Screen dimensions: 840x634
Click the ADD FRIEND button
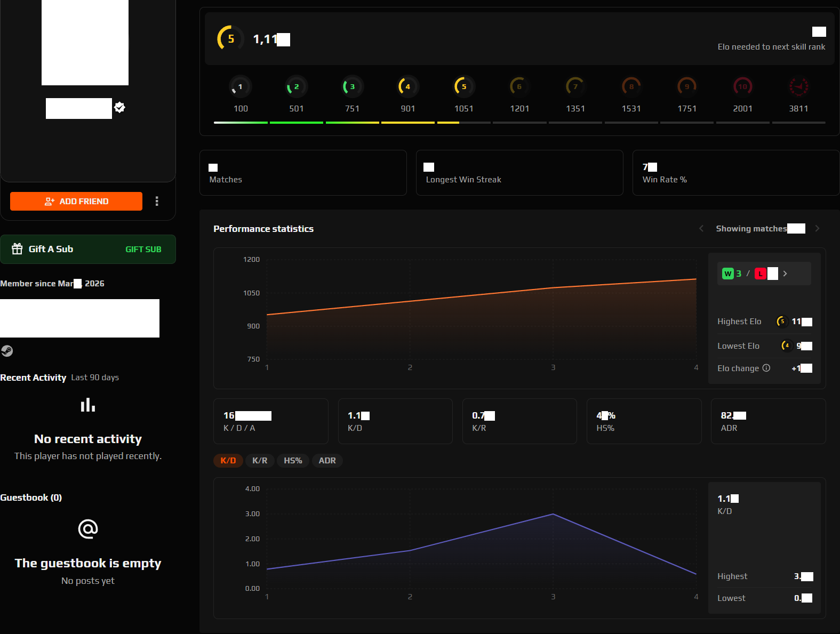point(76,201)
